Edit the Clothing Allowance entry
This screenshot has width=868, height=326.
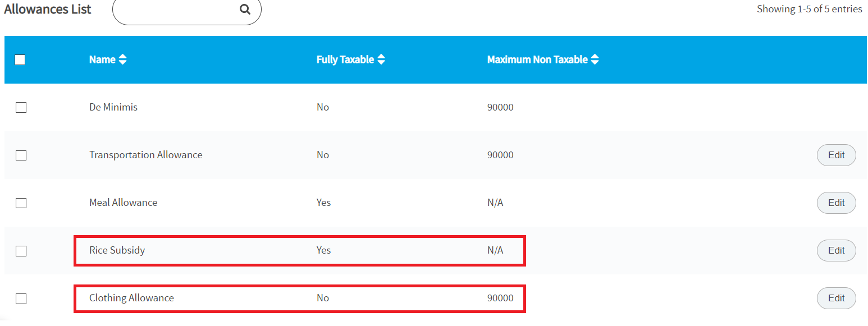[836, 299]
